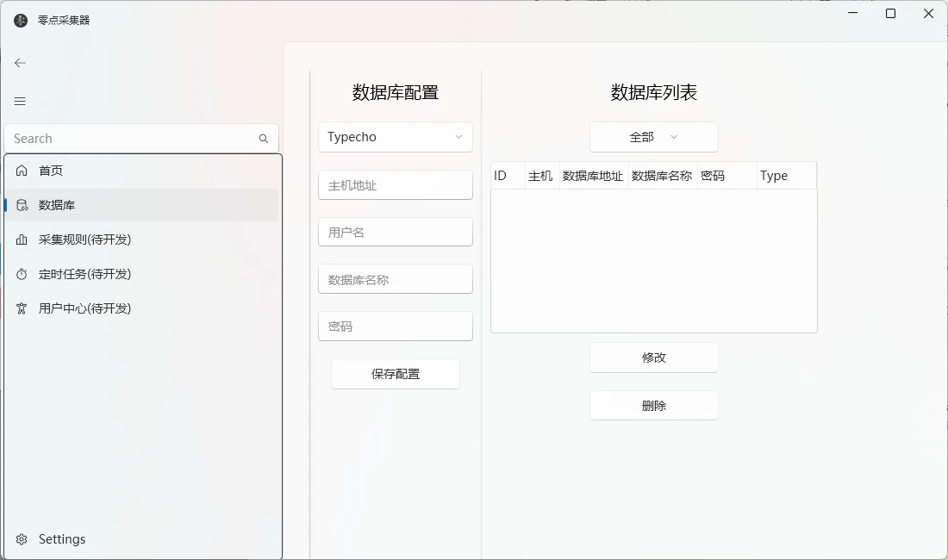Click the 修改 button
The height and width of the screenshot is (560, 948).
point(654,358)
